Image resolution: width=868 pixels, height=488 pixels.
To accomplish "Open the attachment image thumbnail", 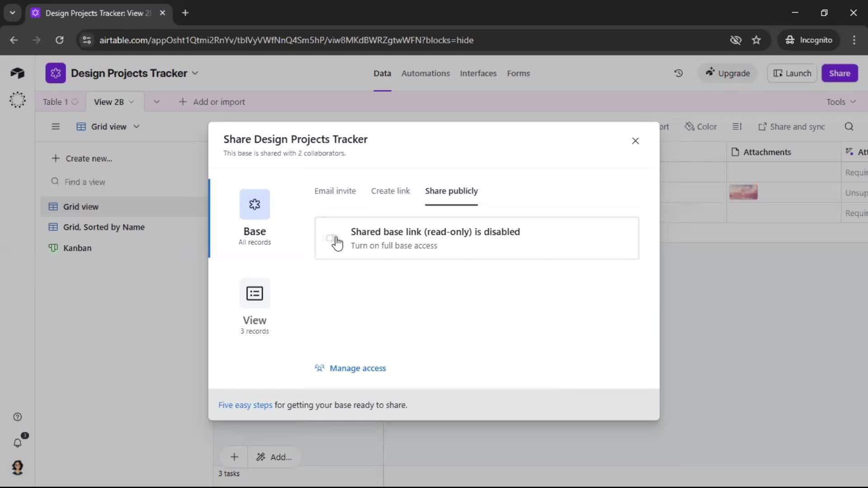I will [x=743, y=192].
